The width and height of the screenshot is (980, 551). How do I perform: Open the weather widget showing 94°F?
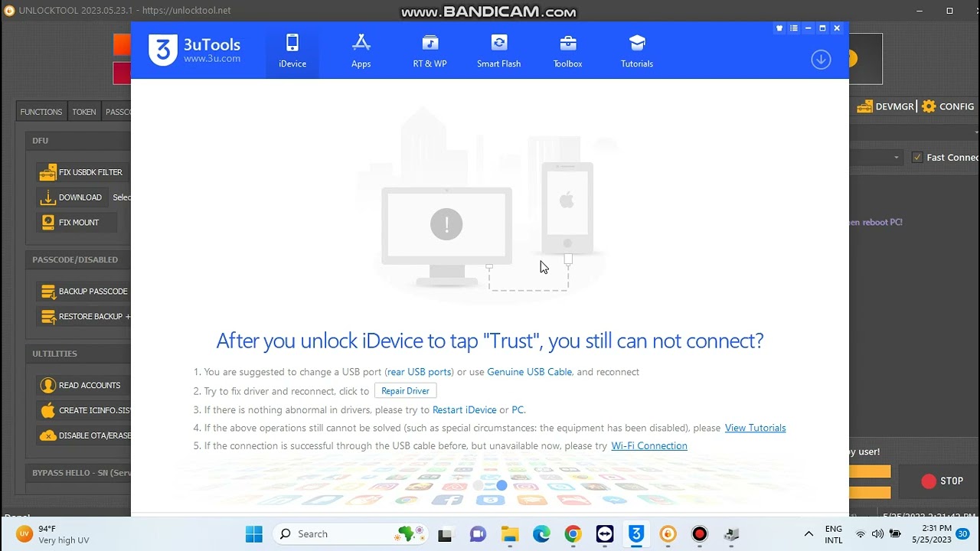tap(53, 534)
